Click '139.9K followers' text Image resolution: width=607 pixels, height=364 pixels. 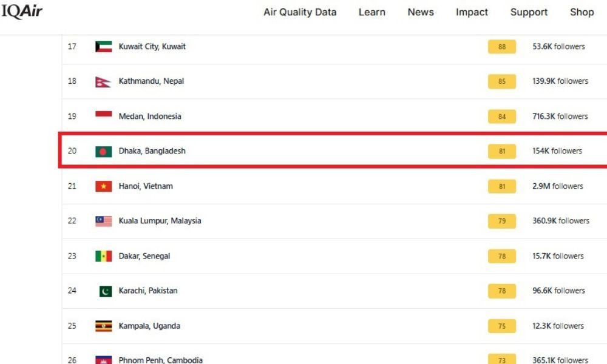[560, 81]
